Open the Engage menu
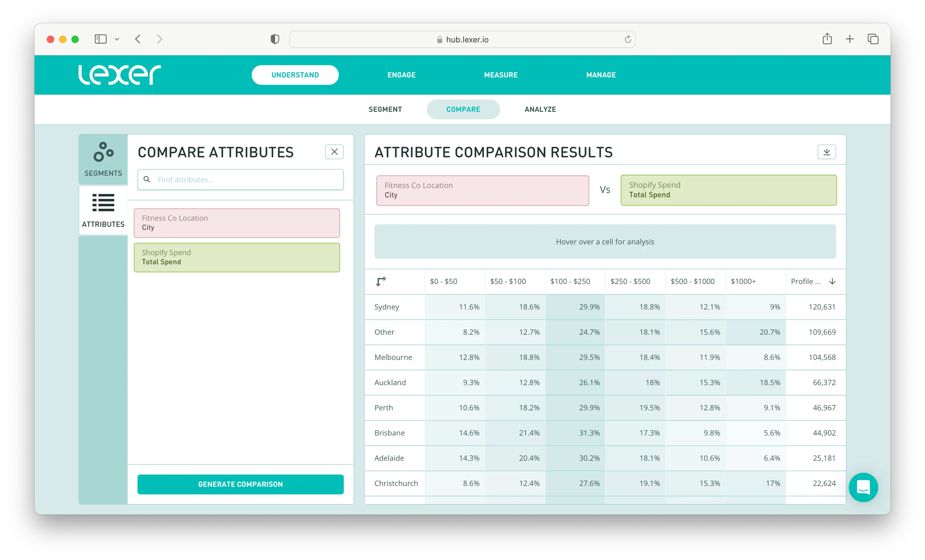The image size is (925, 560). [401, 75]
